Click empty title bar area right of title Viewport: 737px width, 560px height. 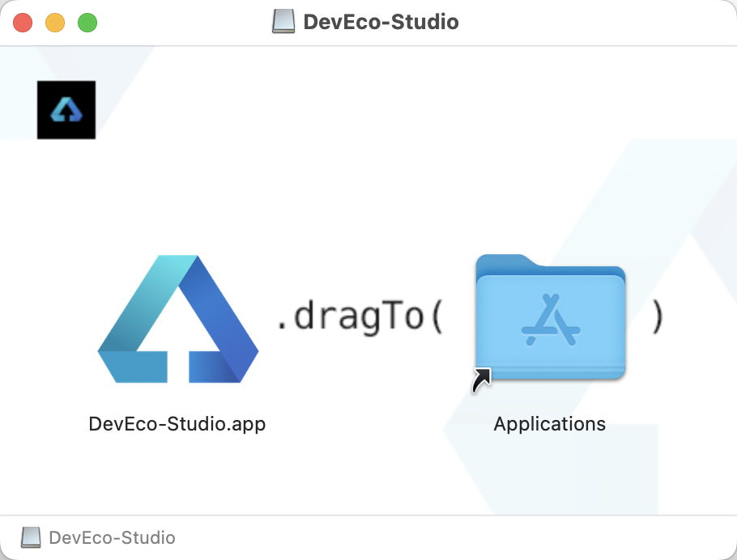[599, 22]
